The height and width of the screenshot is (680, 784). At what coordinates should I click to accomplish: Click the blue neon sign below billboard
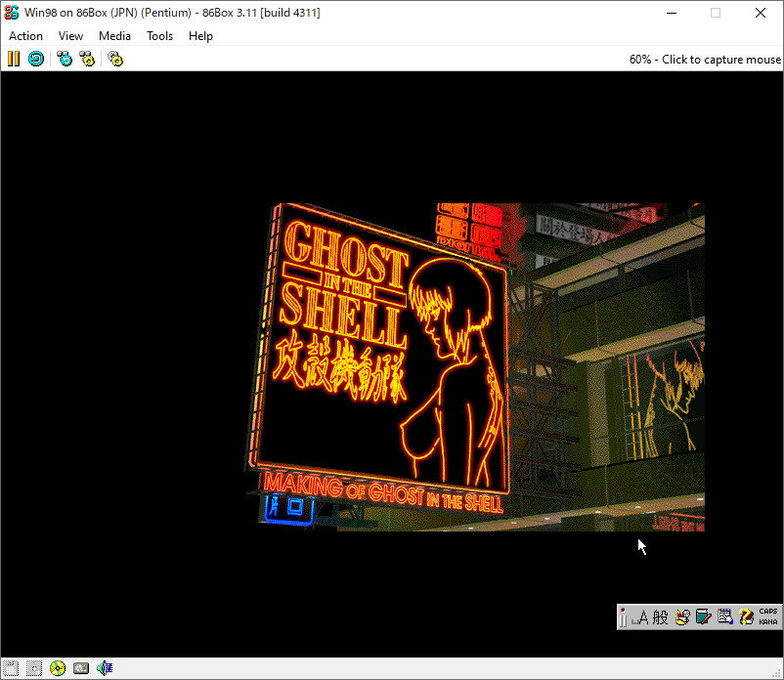(x=288, y=509)
